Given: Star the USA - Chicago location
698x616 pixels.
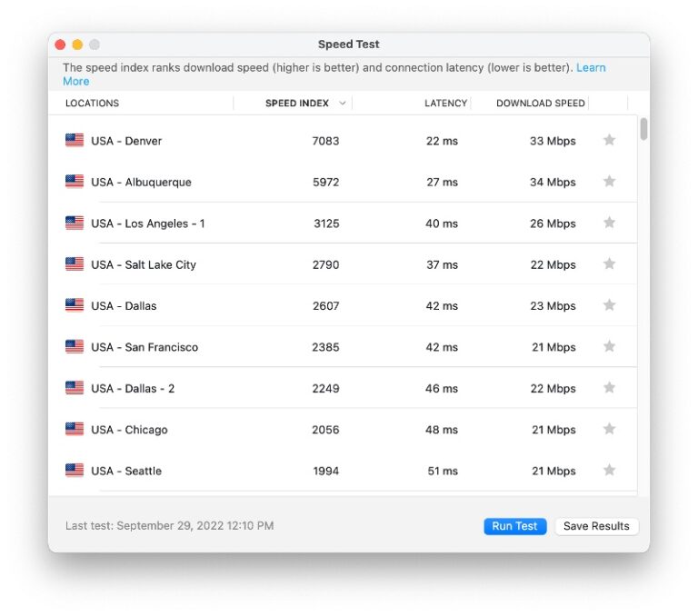Looking at the screenshot, I should 609,429.
